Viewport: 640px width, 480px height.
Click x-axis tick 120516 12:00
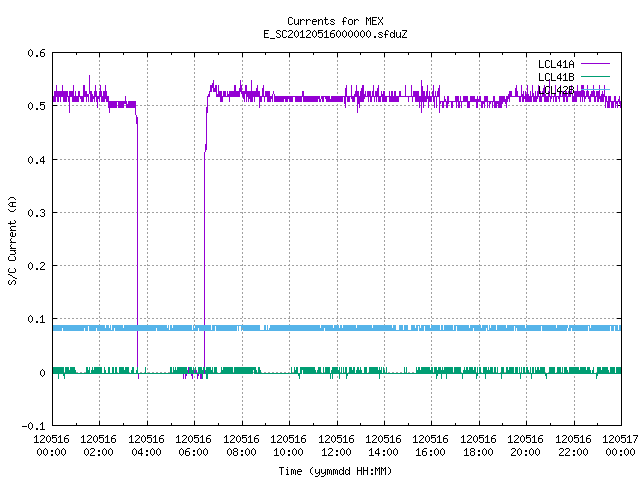click(x=336, y=445)
